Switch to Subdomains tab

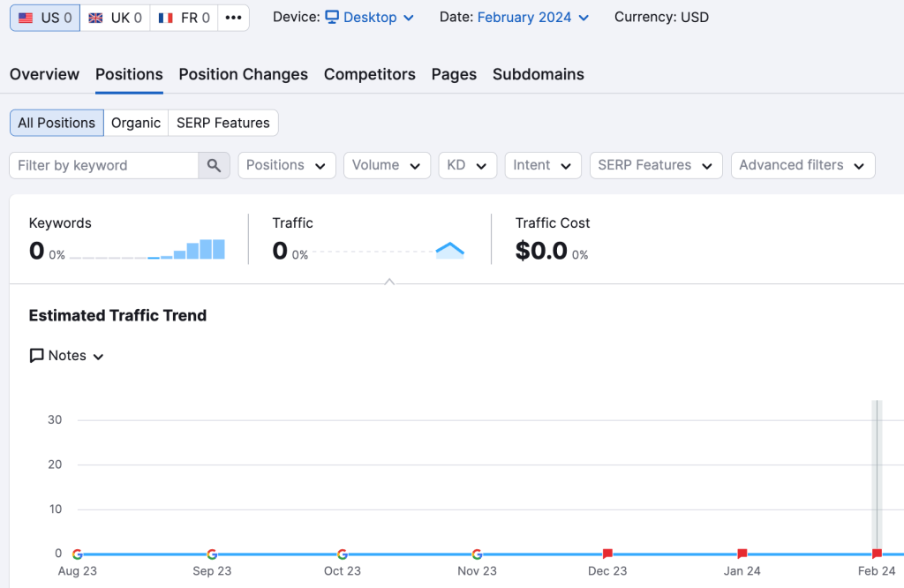coord(538,74)
